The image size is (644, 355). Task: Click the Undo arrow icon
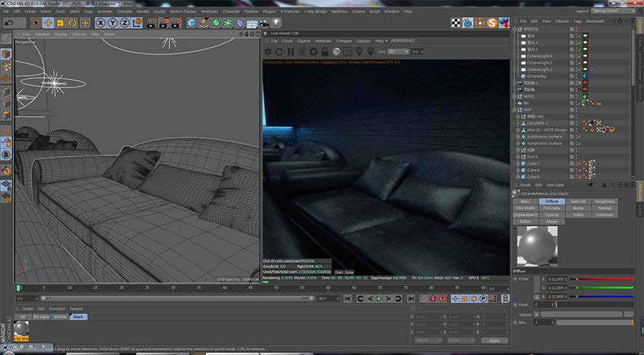pyautogui.click(x=9, y=23)
